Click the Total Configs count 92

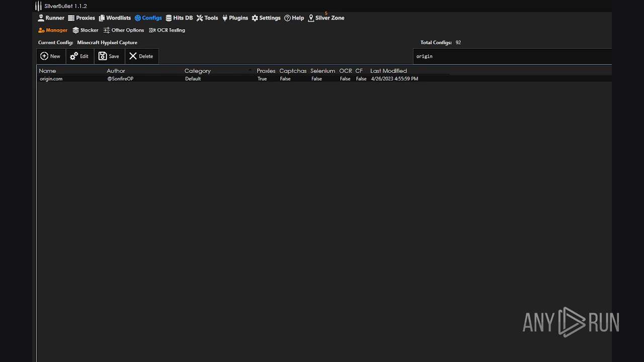458,43
